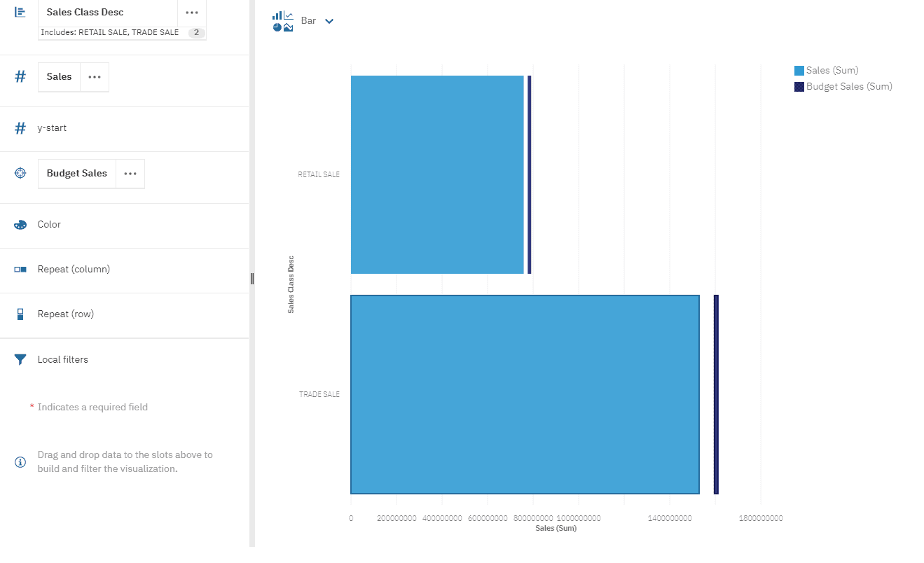Click the bars axis slot icon
The image size is (924, 563).
pos(20,13)
